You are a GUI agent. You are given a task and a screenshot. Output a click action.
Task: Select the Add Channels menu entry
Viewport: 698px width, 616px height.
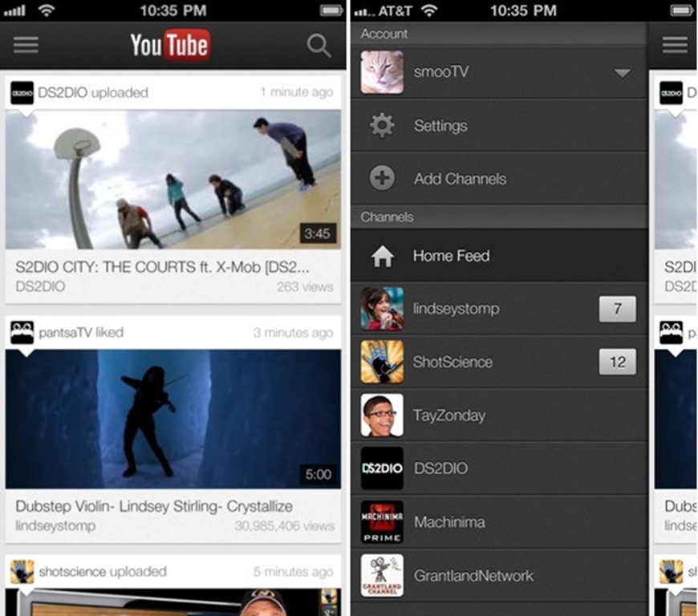pos(499,179)
